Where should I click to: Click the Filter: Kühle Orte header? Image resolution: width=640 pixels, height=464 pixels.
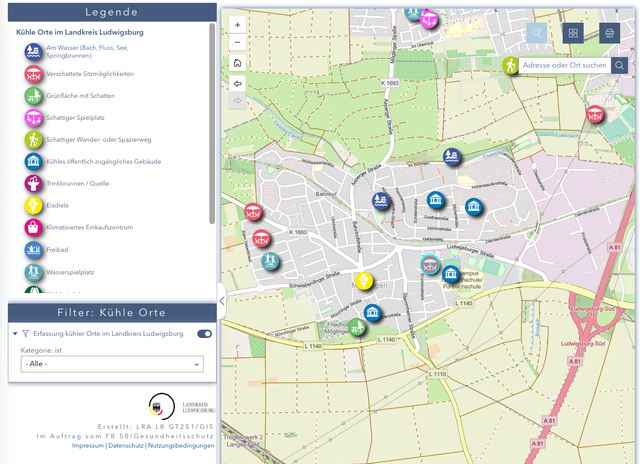[x=112, y=313]
